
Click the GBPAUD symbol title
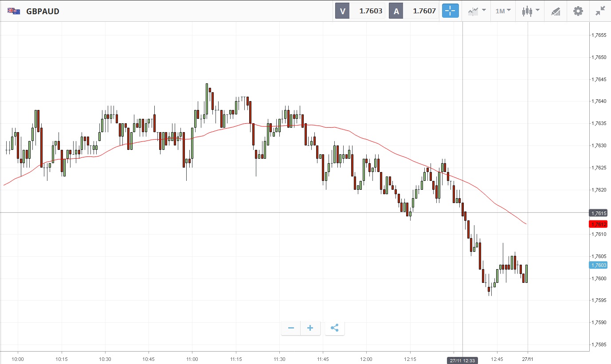pyautogui.click(x=43, y=11)
